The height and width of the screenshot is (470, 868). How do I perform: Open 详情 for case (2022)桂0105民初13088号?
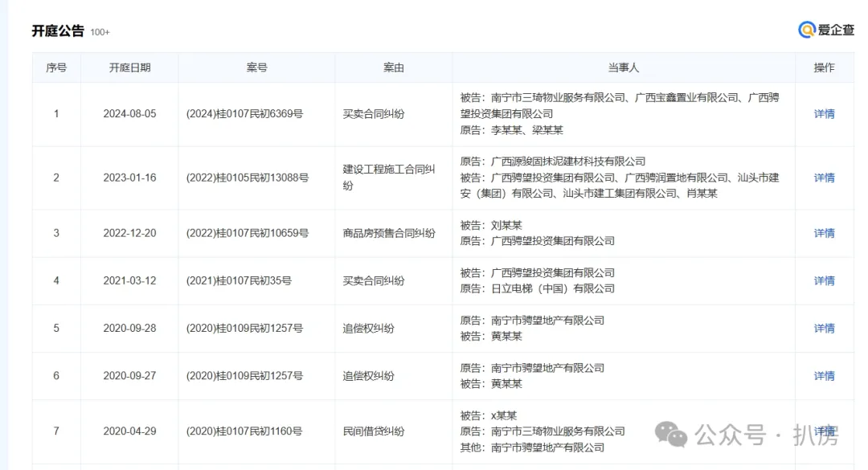tap(824, 178)
